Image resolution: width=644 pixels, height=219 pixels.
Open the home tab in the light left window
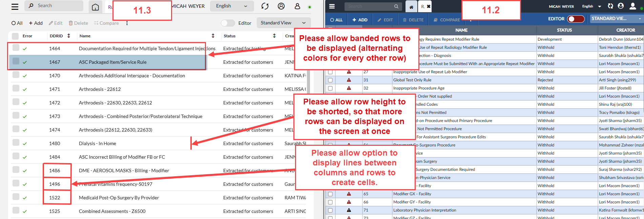96,7
